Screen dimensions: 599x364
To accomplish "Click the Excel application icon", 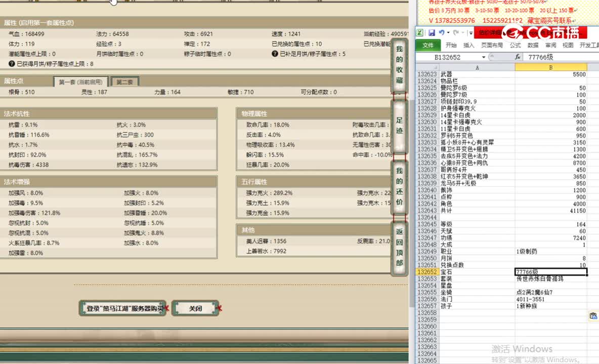I will coord(419,33).
